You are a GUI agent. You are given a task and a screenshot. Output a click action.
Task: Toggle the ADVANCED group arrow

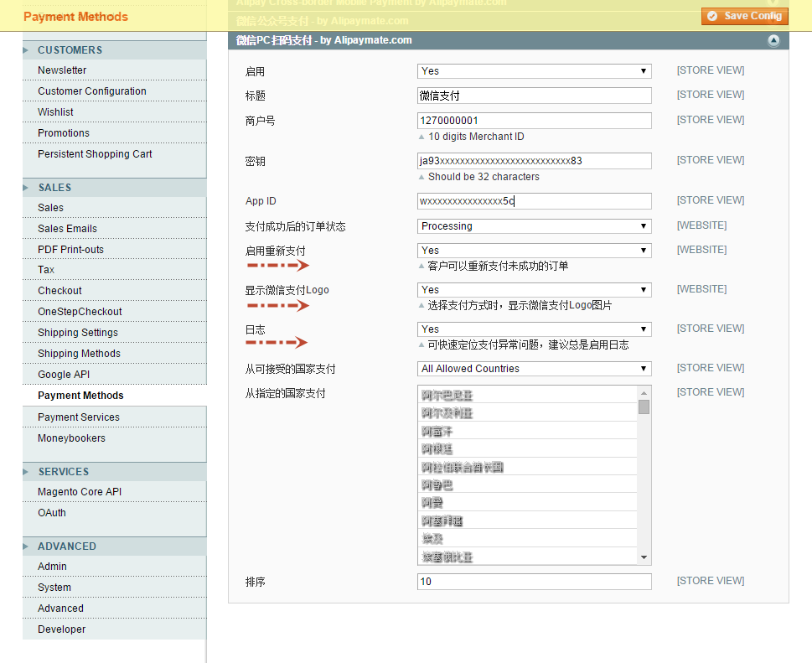coord(25,546)
